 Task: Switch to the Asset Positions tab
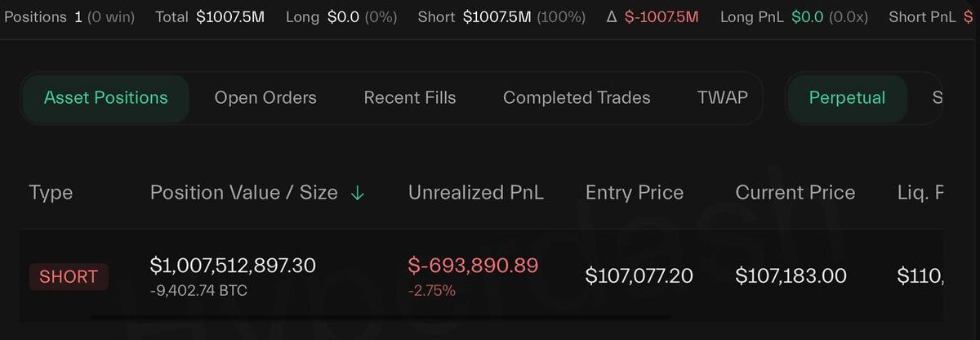[105, 98]
